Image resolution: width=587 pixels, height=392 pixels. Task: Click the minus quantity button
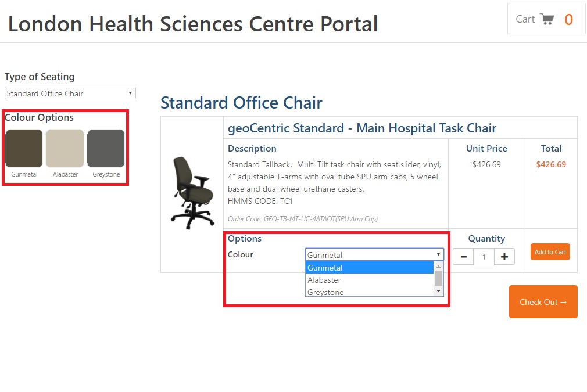click(x=463, y=257)
